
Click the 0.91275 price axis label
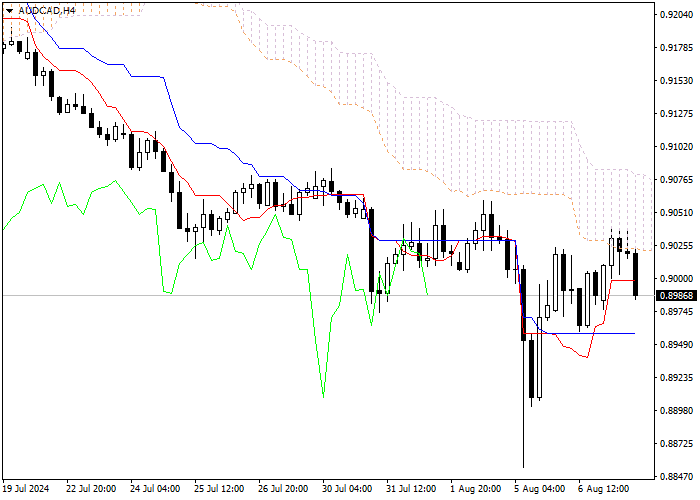[676, 114]
